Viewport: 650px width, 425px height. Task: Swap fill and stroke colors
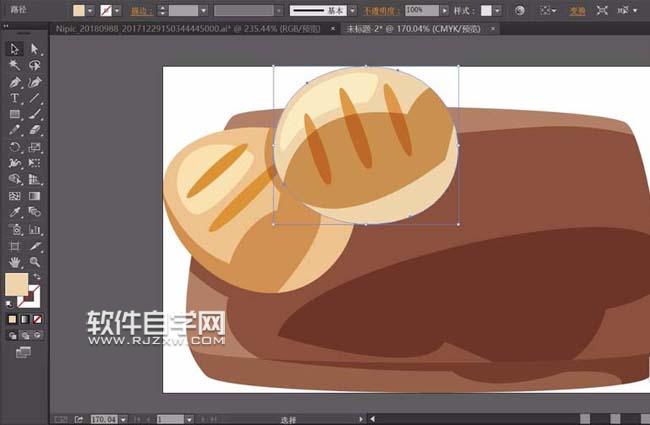pyautogui.click(x=37, y=276)
